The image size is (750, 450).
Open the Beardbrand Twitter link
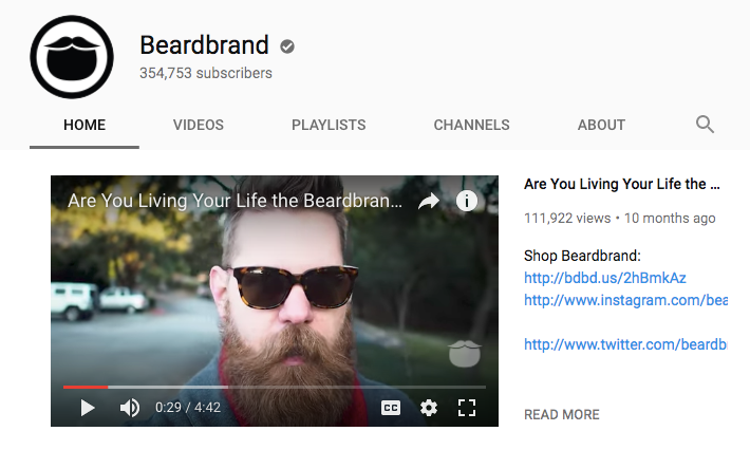click(x=626, y=344)
